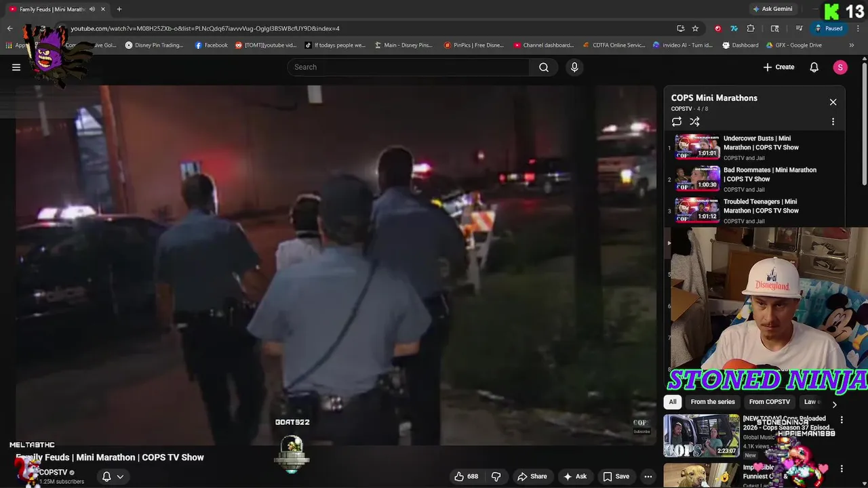
Task: Close the Family Feuds browser tab
Action: click(102, 9)
